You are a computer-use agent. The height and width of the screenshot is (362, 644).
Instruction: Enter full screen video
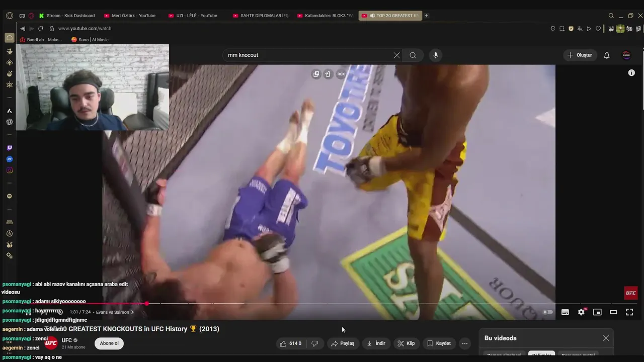629,312
